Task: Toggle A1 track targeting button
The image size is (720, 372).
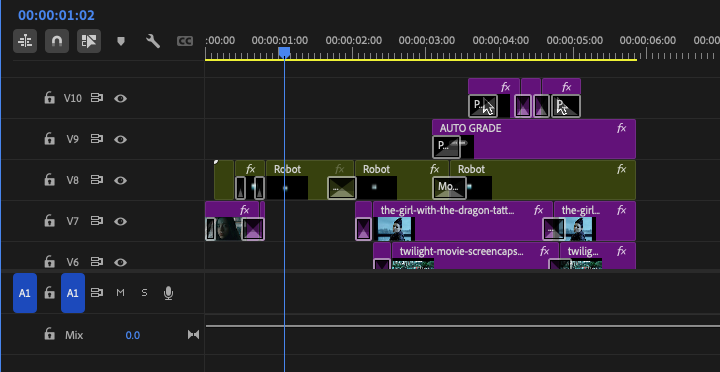Action: tap(73, 293)
